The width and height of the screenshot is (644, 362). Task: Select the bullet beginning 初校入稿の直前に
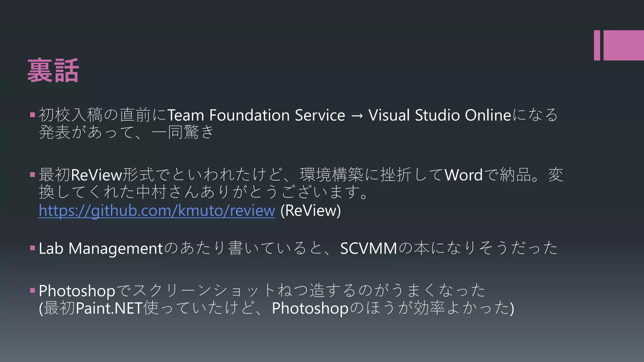pyautogui.click(x=298, y=123)
